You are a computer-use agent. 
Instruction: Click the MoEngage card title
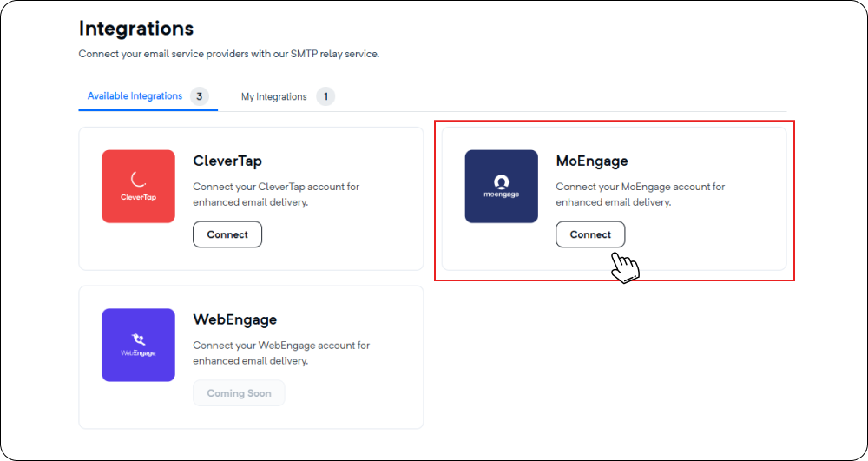pyautogui.click(x=592, y=161)
